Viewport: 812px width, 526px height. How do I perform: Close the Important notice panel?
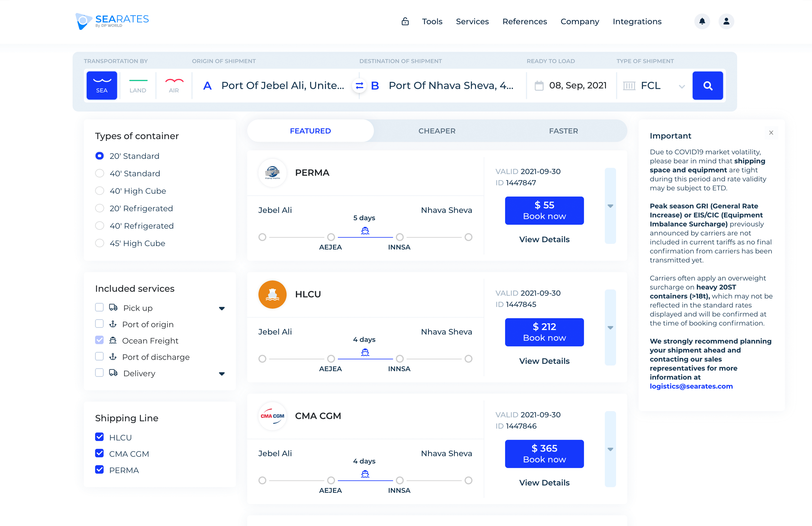tap(771, 133)
